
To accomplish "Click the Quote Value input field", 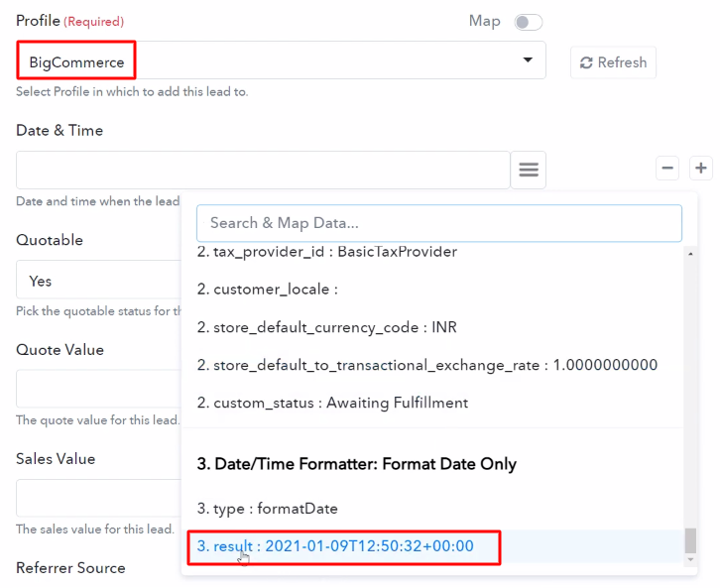I will 99,389.
